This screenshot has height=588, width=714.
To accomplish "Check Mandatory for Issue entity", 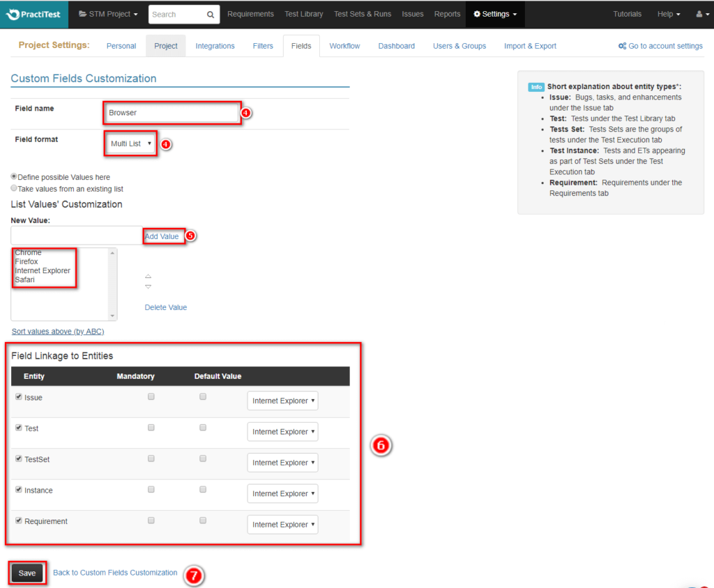I will (x=151, y=396).
